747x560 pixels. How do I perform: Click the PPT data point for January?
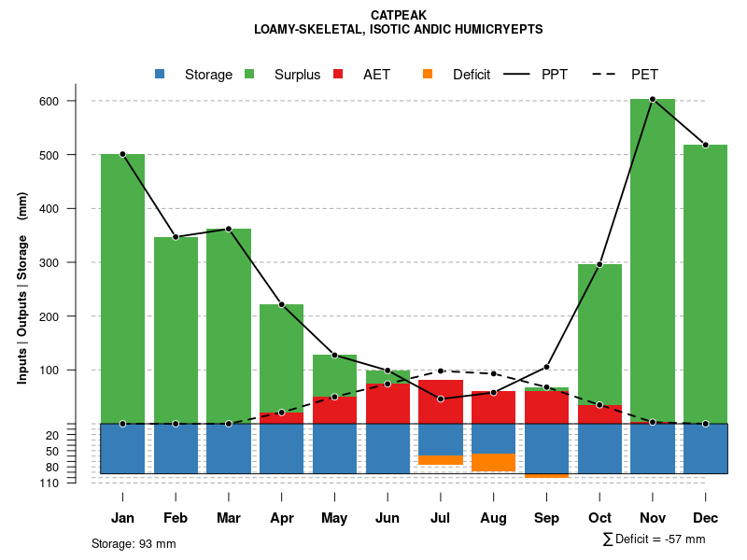click(122, 154)
